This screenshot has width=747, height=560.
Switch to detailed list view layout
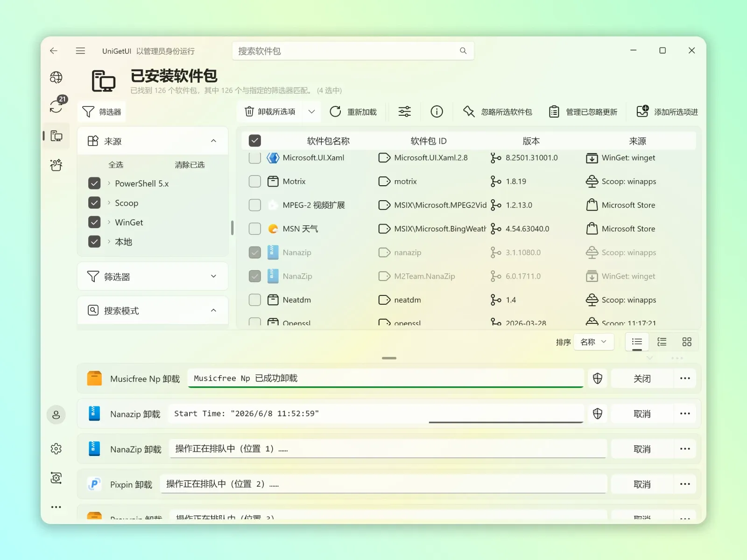click(662, 342)
